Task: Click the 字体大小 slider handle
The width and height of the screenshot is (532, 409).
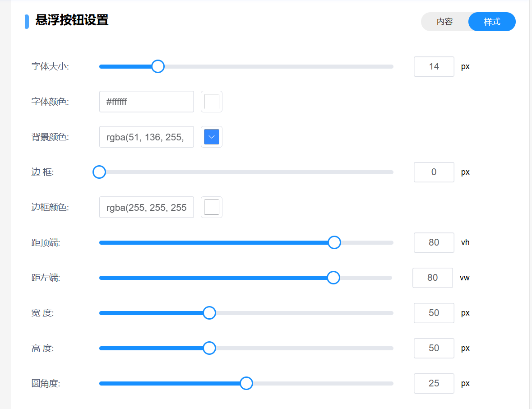Action: tap(158, 66)
